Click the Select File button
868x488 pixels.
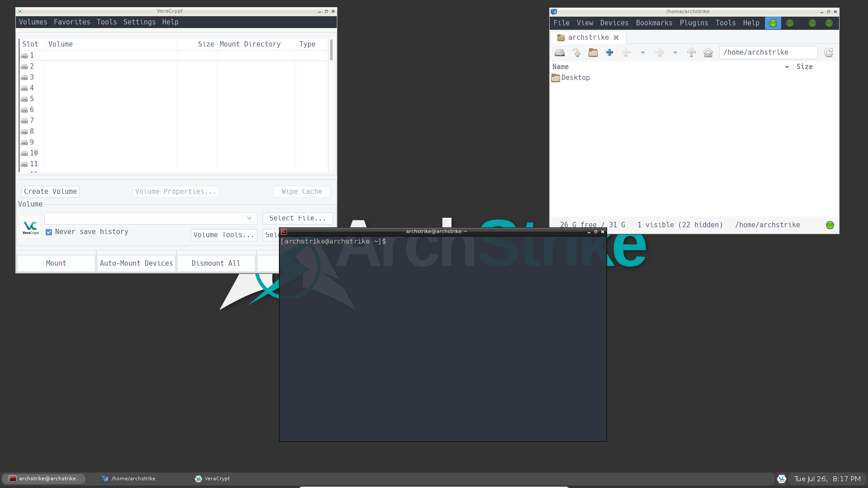click(x=298, y=217)
